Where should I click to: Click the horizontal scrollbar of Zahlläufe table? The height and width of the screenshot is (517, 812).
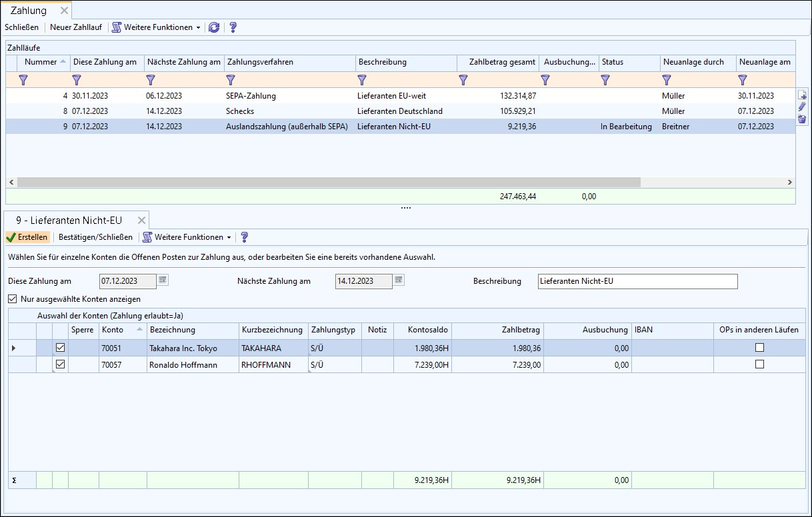point(328,182)
